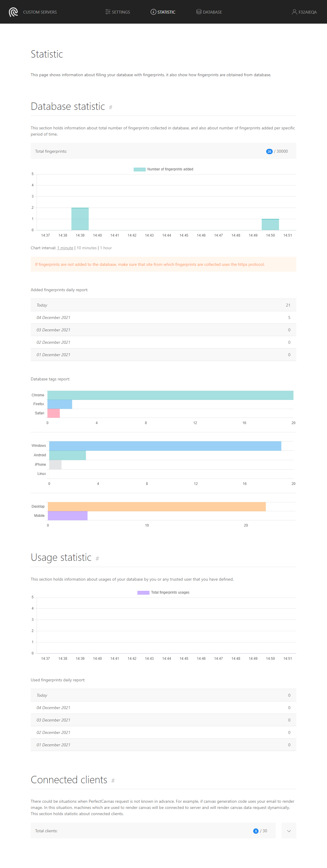Click the Database statistic anchor hash
Screen dimensions: 327x868
[x=110, y=108]
